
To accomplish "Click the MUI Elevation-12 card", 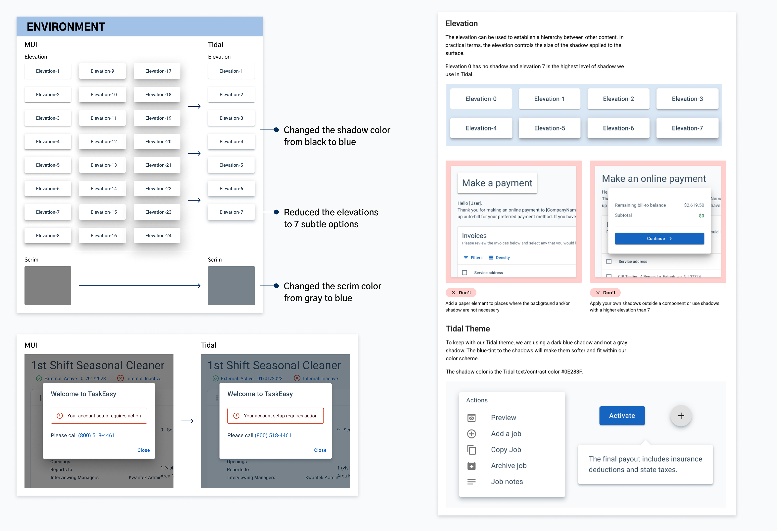I will pyautogui.click(x=102, y=142).
